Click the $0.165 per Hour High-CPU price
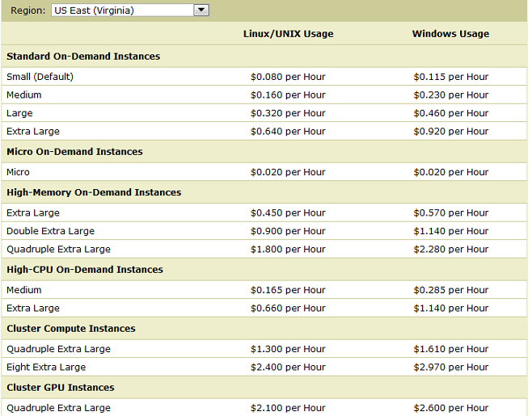Image resolution: width=532 pixels, height=416 pixels. [x=288, y=290]
